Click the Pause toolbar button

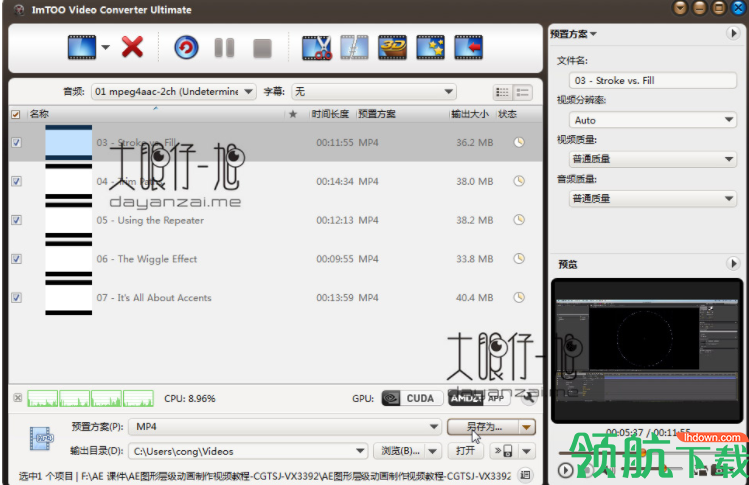224,48
